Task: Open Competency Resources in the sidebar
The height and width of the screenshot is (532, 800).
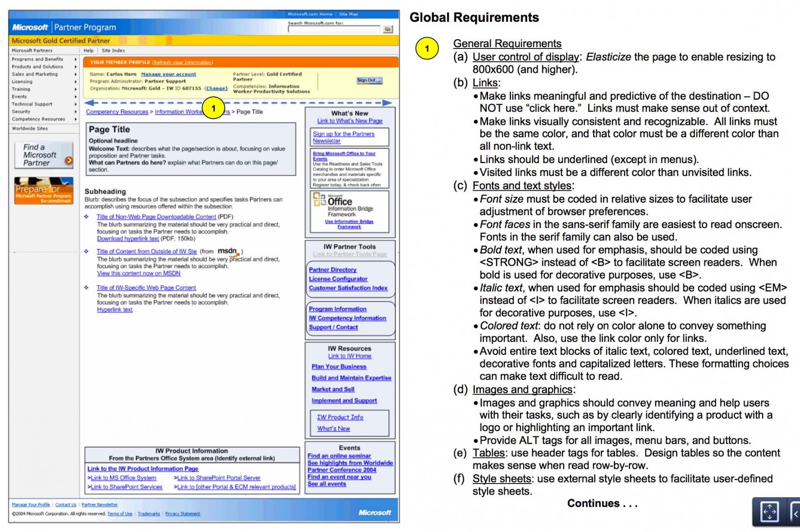Action: pos(38,119)
